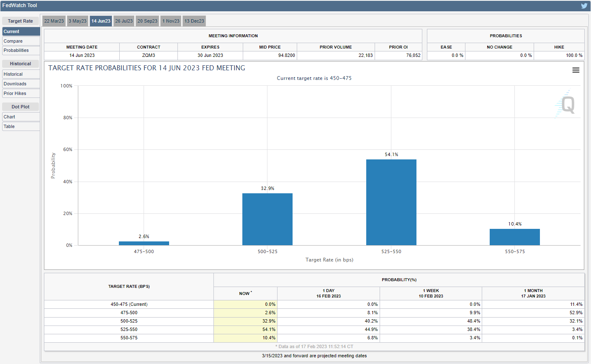
Task: Click the Twitter bird icon
Action: click(x=584, y=6)
